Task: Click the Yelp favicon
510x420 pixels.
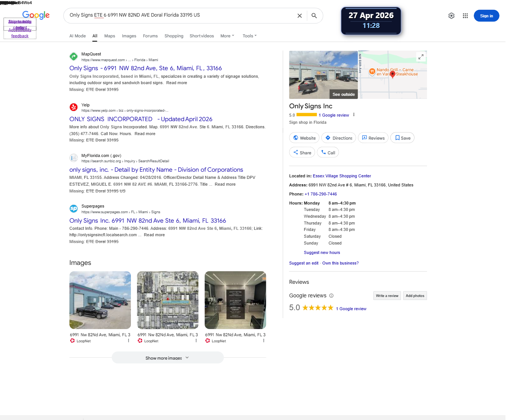Action: pos(74,107)
